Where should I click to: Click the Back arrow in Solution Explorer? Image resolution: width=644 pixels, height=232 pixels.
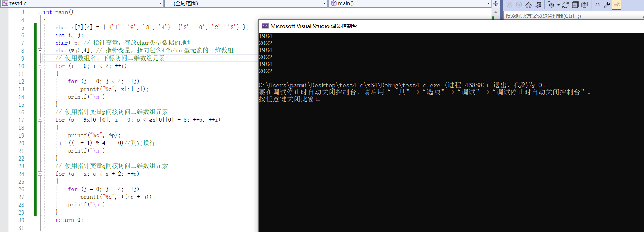click(x=510, y=5)
